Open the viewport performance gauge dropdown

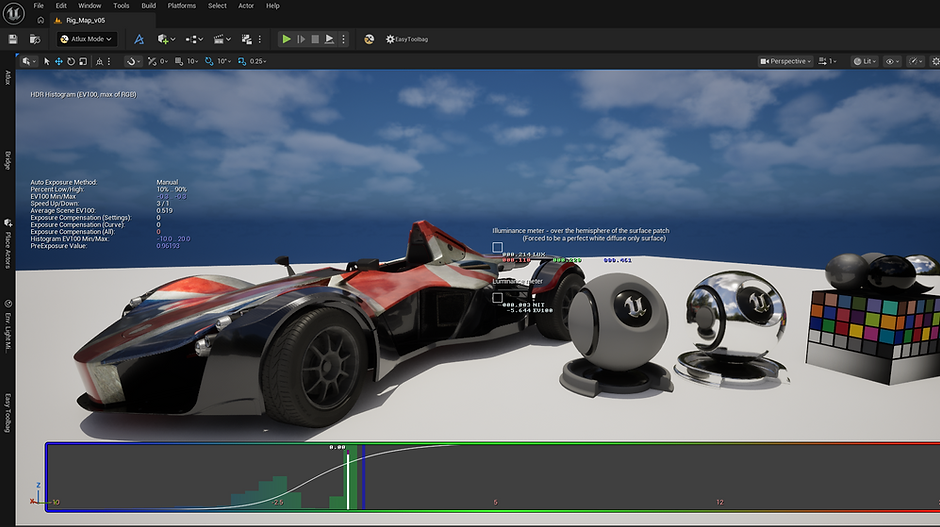click(x=915, y=61)
